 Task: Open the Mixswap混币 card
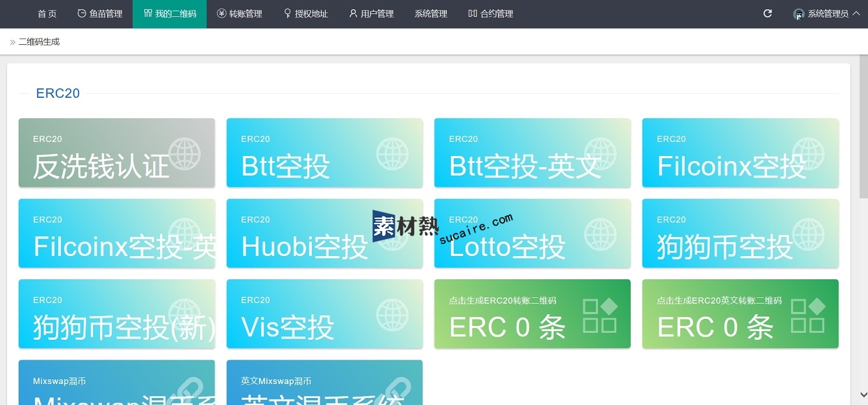pos(117,382)
